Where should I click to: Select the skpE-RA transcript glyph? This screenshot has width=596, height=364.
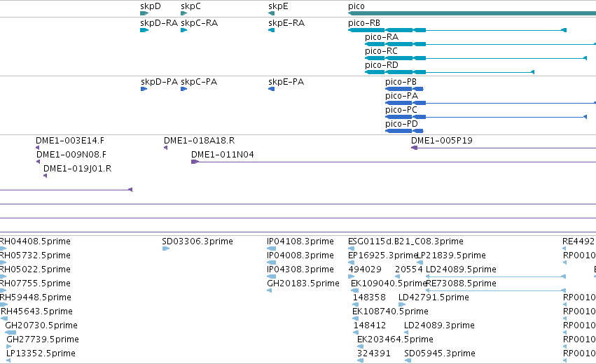pyautogui.click(x=272, y=30)
